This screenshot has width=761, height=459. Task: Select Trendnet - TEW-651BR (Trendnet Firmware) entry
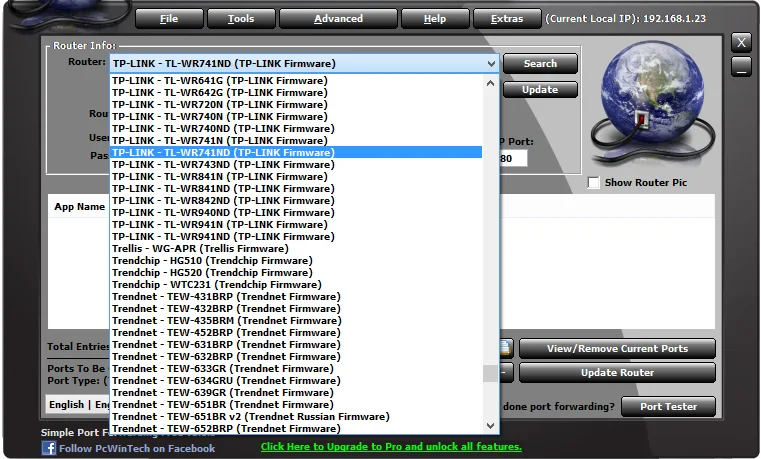(x=296, y=405)
